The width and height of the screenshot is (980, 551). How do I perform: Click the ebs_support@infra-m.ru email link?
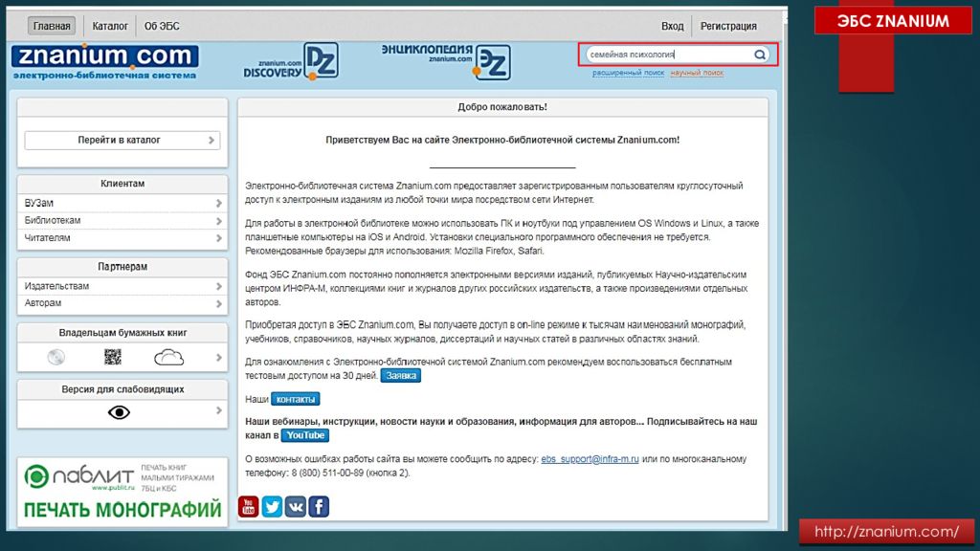coord(590,459)
